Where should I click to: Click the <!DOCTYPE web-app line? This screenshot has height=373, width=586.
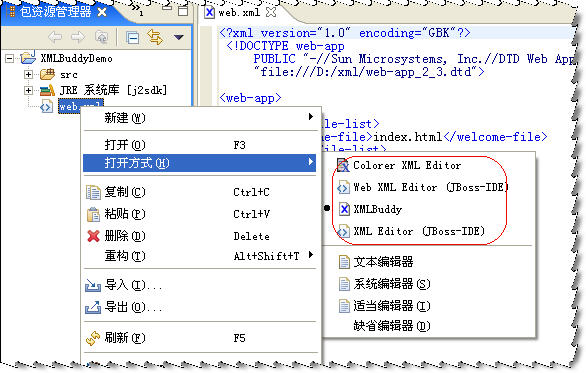pos(286,46)
